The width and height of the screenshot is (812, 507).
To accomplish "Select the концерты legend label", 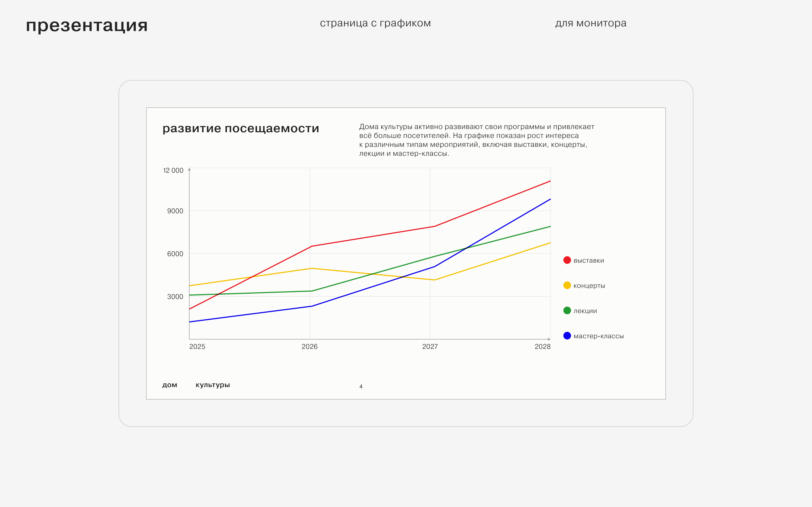I will click(x=589, y=286).
